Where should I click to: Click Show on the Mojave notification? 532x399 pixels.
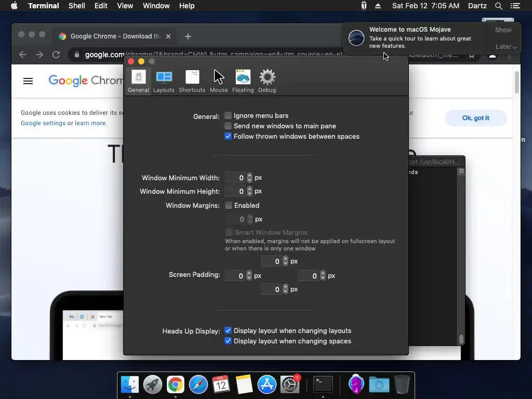coord(503,30)
